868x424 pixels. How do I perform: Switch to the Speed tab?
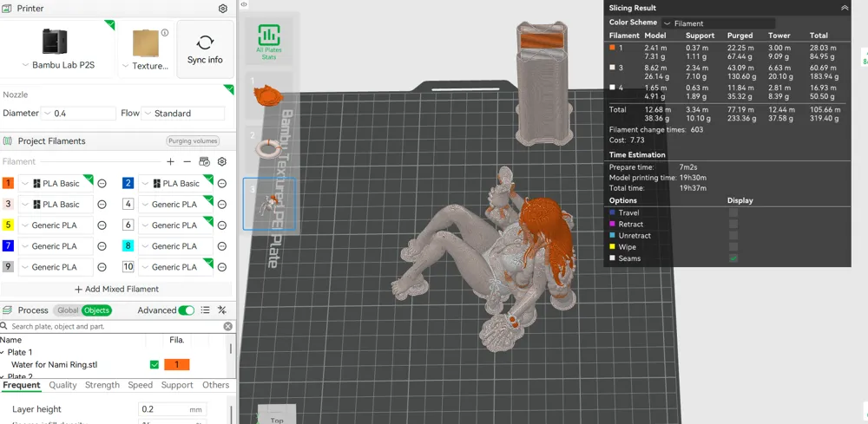[140, 385]
